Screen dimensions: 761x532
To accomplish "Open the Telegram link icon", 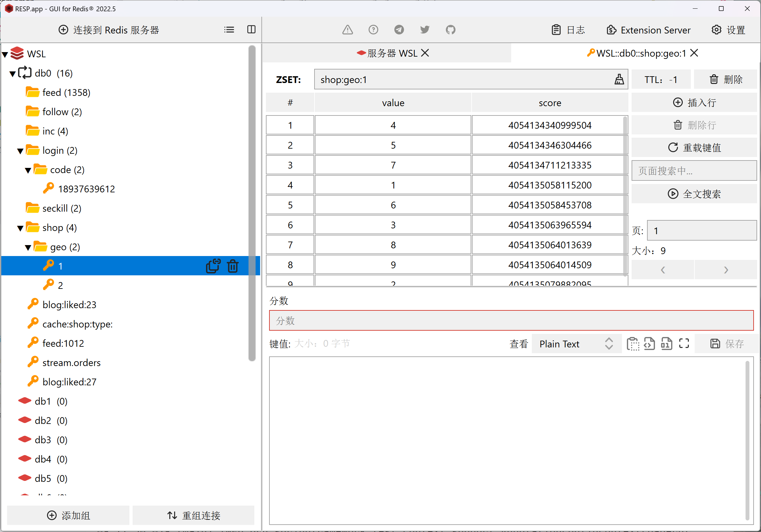I will coord(399,30).
